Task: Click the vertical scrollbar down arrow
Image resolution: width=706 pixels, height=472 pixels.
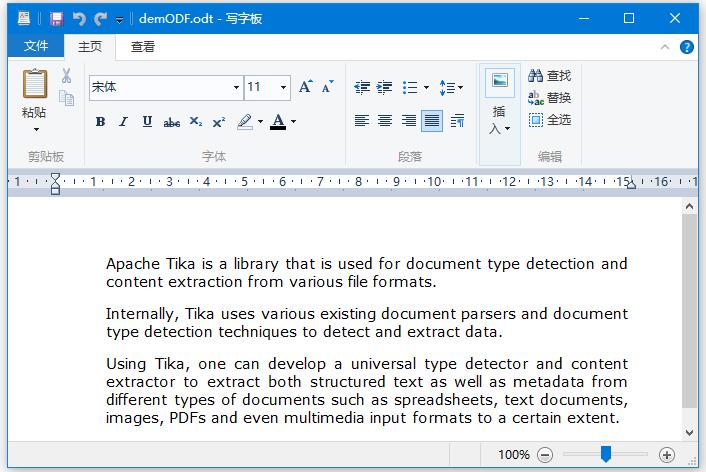Action: point(689,432)
